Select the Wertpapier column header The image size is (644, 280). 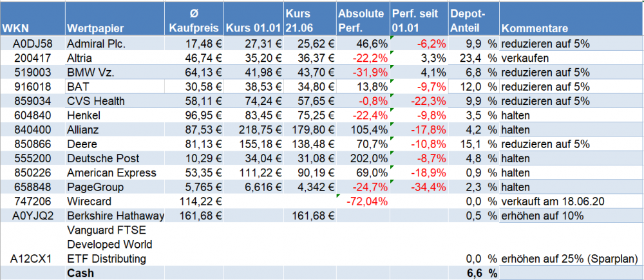click(95, 29)
